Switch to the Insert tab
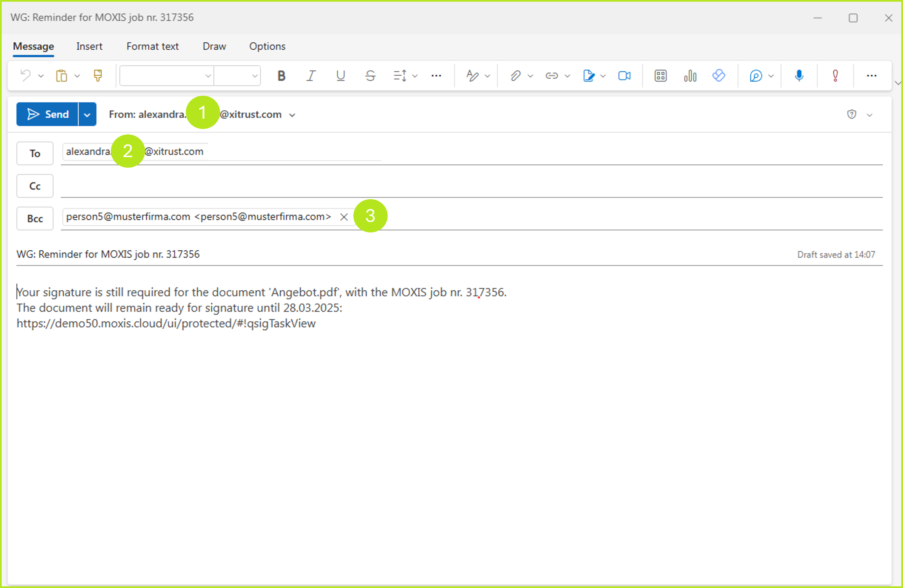Viewport: 903px width, 588px height. pos(89,46)
